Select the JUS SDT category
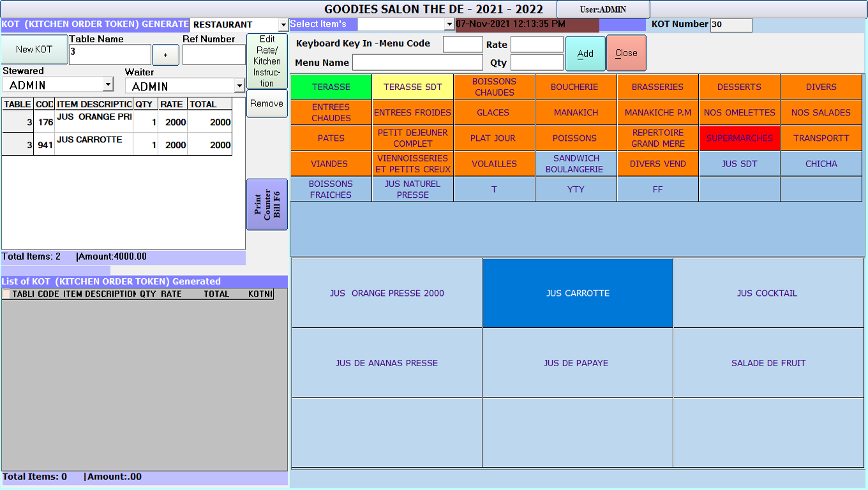 pyautogui.click(x=739, y=163)
